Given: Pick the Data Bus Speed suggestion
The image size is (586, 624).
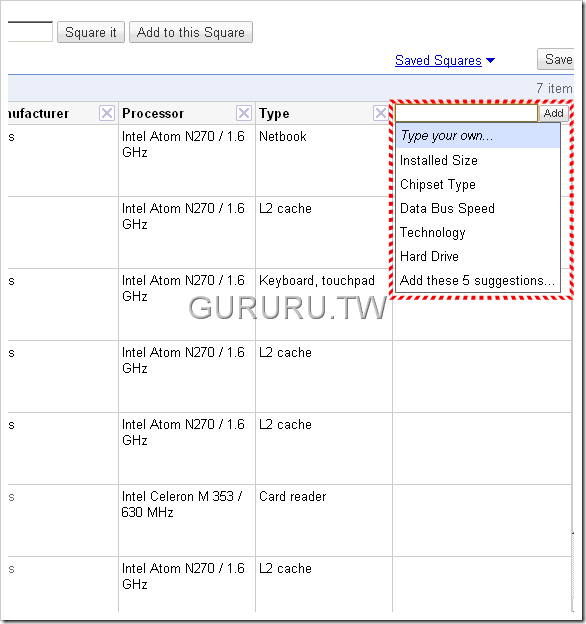Looking at the screenshot, I should point(478,209).
